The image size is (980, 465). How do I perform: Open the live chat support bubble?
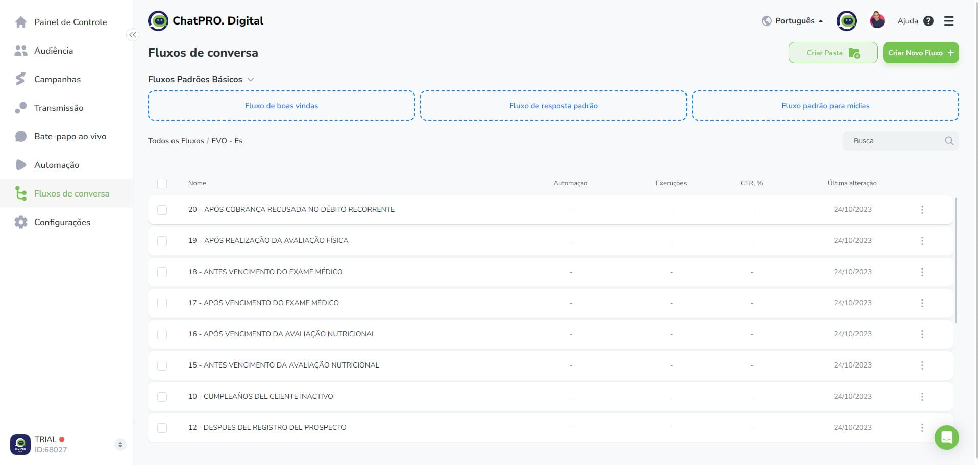(947, 437)
